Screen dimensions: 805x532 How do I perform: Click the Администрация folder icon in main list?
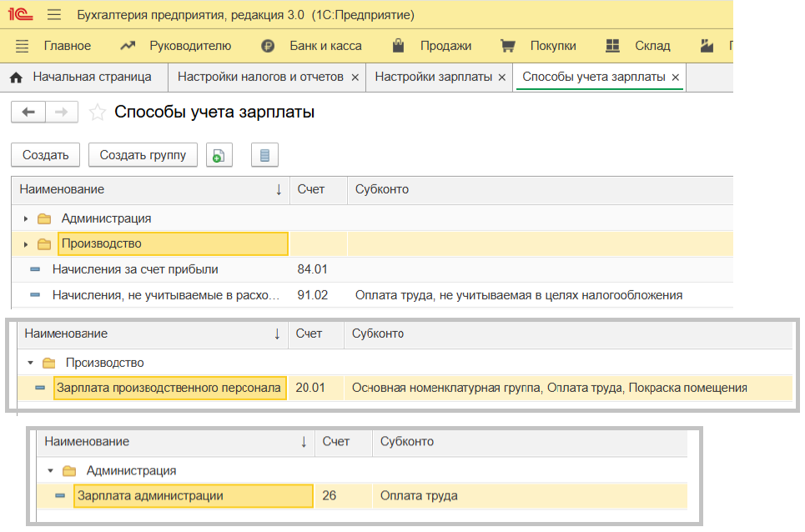pos(44,219)
